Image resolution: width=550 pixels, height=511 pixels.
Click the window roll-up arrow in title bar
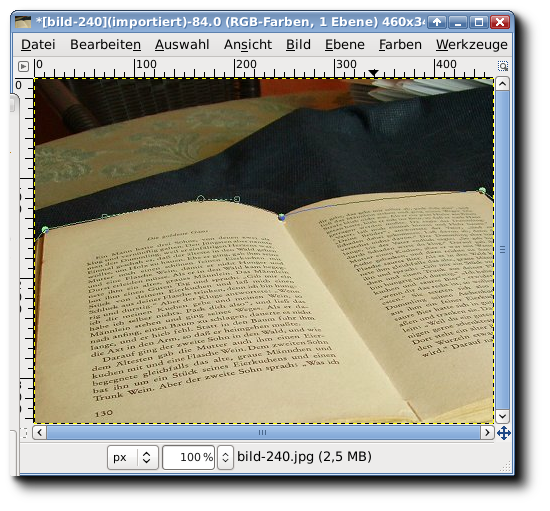(x=437, y=22)
